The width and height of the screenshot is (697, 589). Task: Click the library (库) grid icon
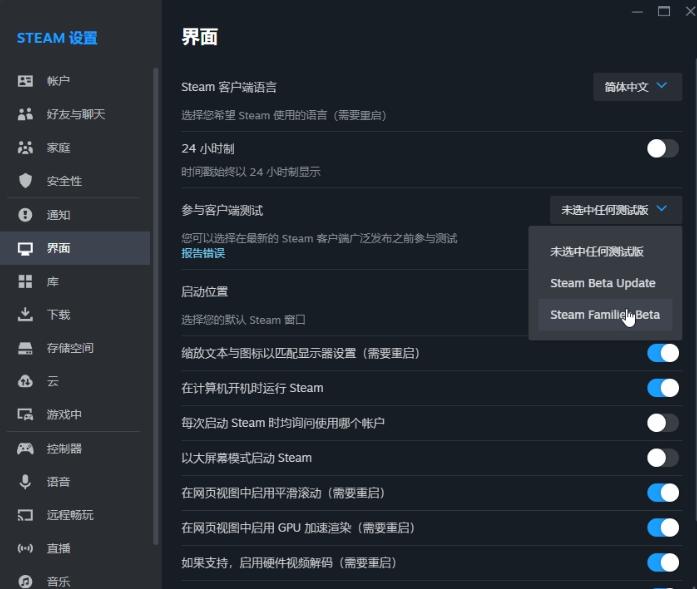(x=25, y=281)
